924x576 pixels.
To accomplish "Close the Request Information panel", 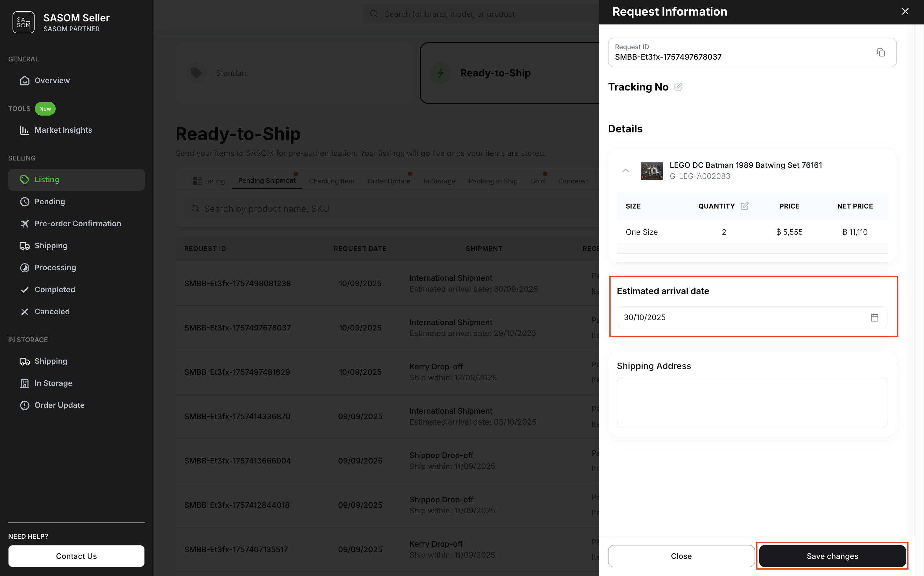I will (905, 11).
